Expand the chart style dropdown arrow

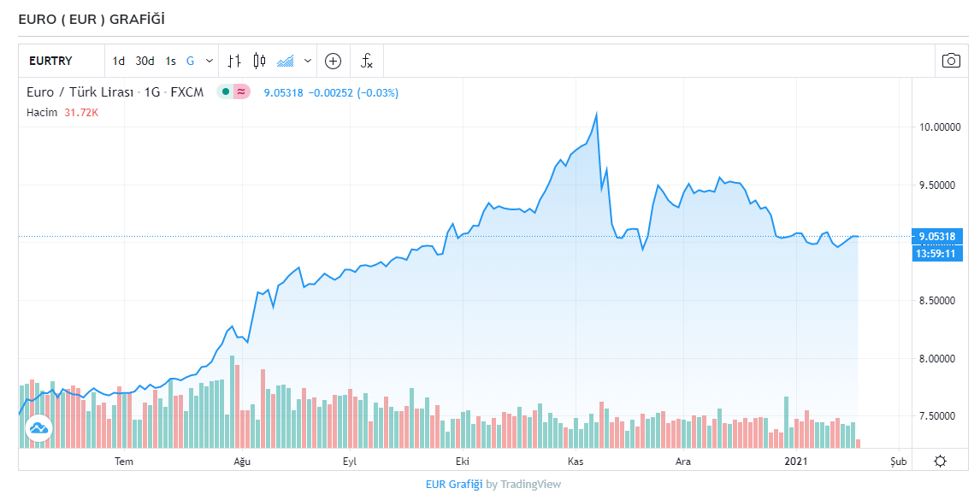tap(307, 61)
